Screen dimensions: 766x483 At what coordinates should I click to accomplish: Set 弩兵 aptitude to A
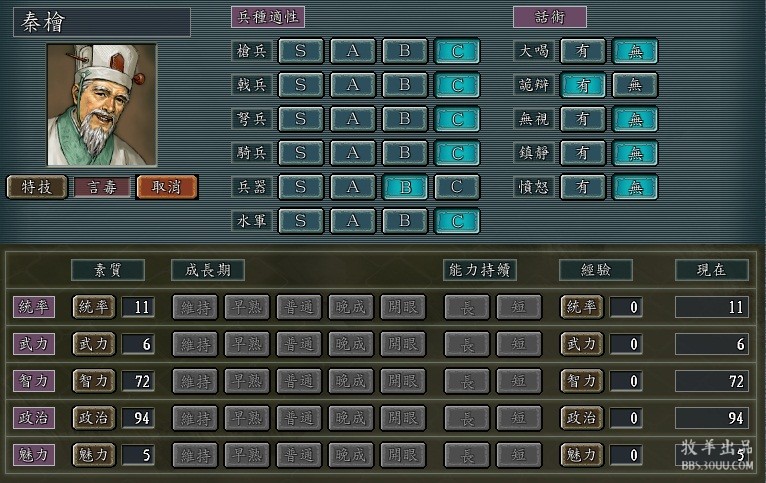pos(353,119)
